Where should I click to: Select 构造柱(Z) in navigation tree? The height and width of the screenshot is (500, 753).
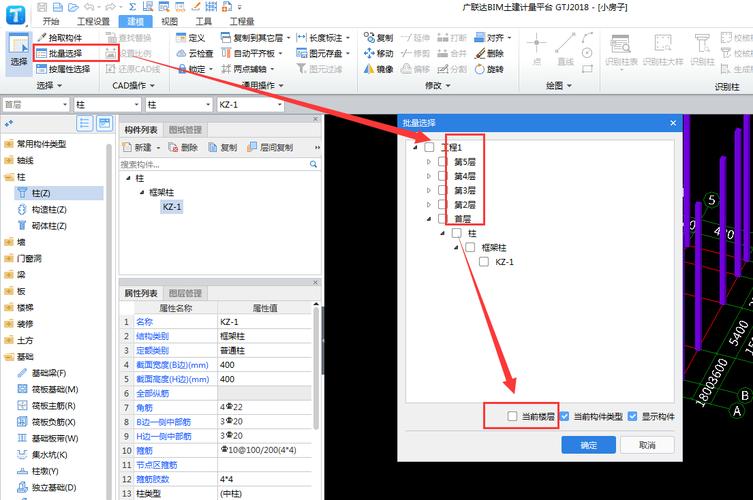point(42,209)
